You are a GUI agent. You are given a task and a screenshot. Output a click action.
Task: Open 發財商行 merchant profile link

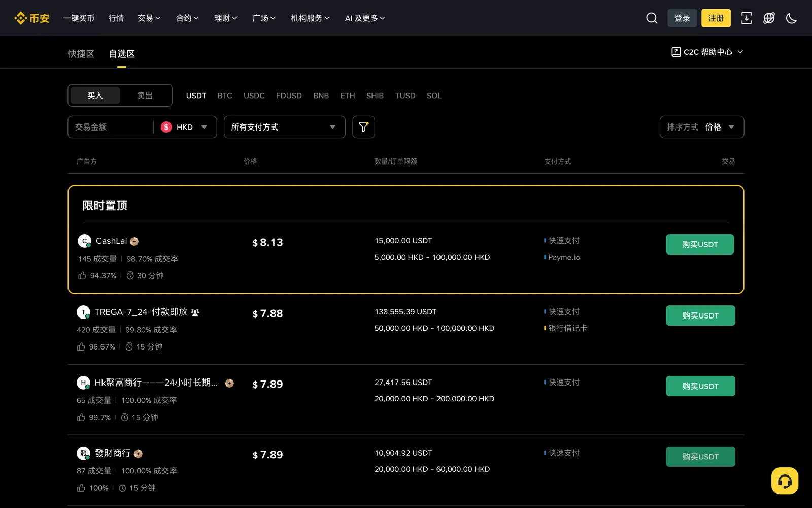pyautogui.click(x=113, y=453)
